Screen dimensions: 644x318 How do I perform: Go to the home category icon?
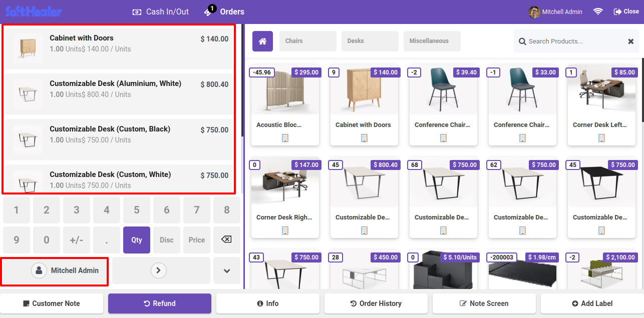(262, 41)
